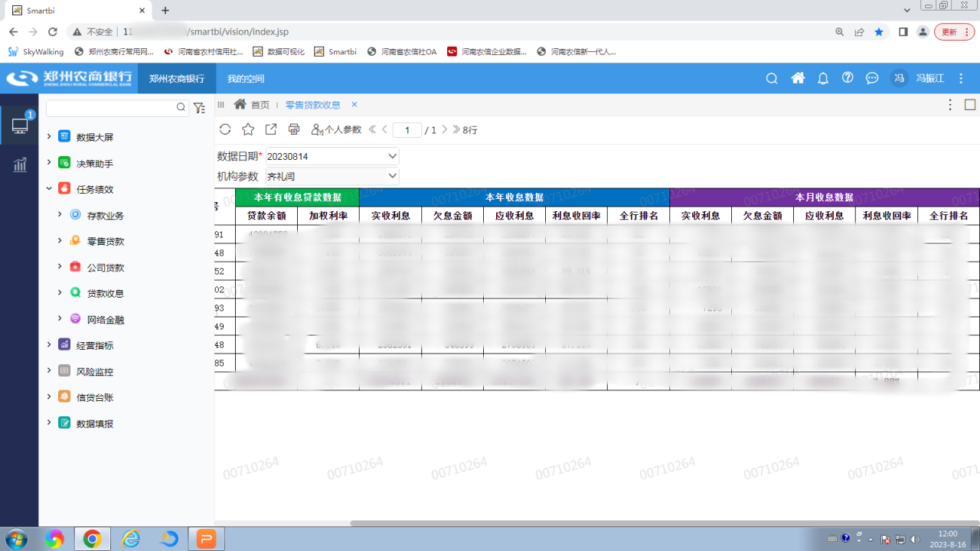
Task: Expand the 数据大屏 tree node
Action: click(x=49, y=137)
